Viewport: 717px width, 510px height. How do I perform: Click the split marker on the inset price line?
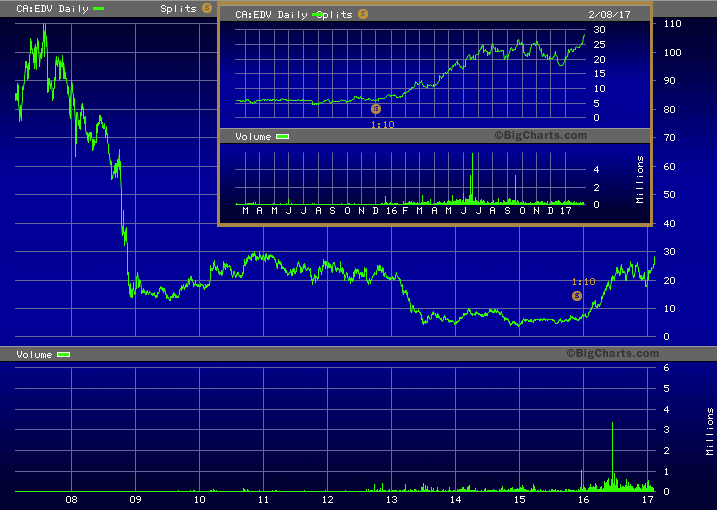click(376, 108)
